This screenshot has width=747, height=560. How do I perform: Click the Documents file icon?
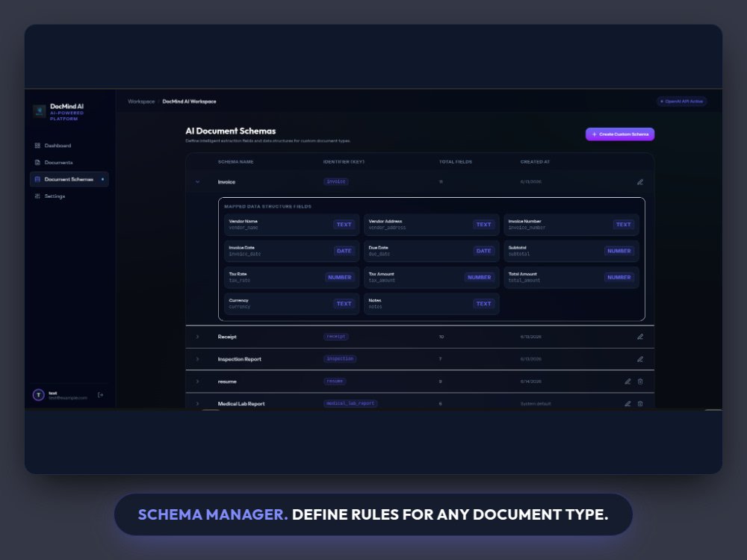coord(37,162)
